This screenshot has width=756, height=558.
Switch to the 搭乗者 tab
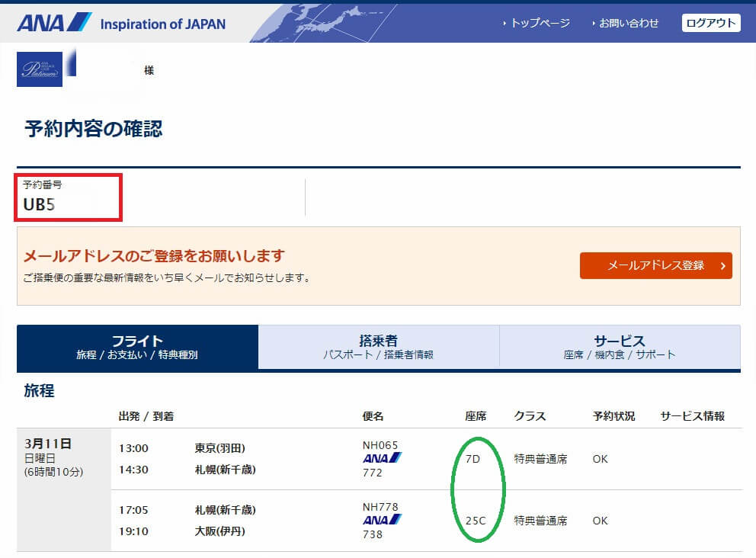[x=378, y=348]
